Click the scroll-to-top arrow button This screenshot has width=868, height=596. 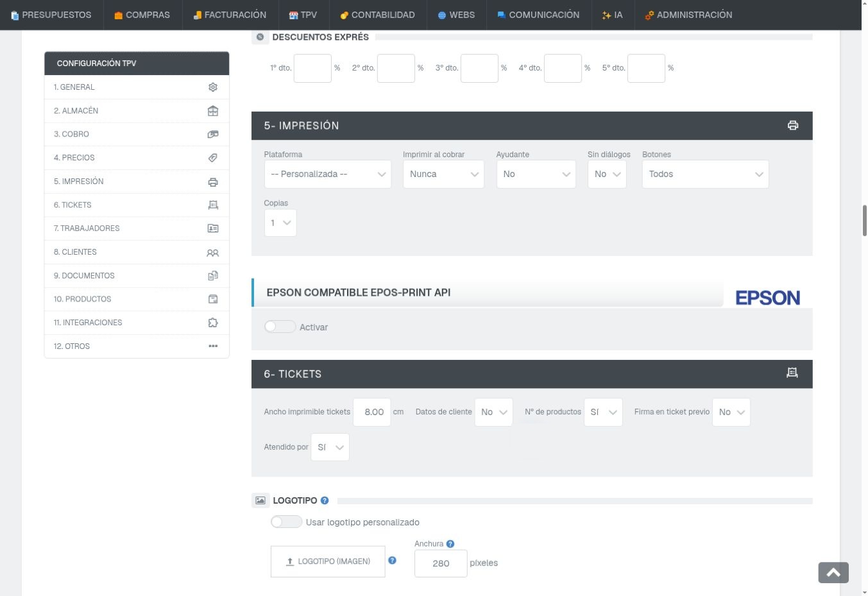click(833, 573)
